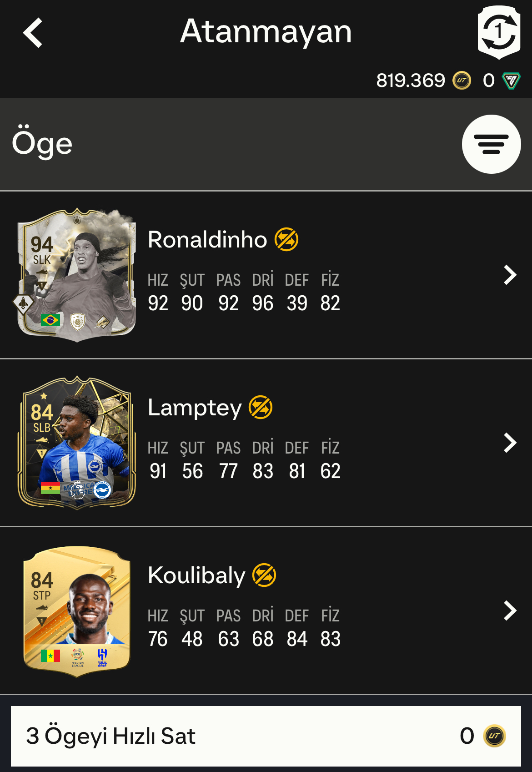This screenshot has height=772, width=532.
Task: Click the 3 Ögeyi Hızlı Sat button
Action: tap(266, 736)
